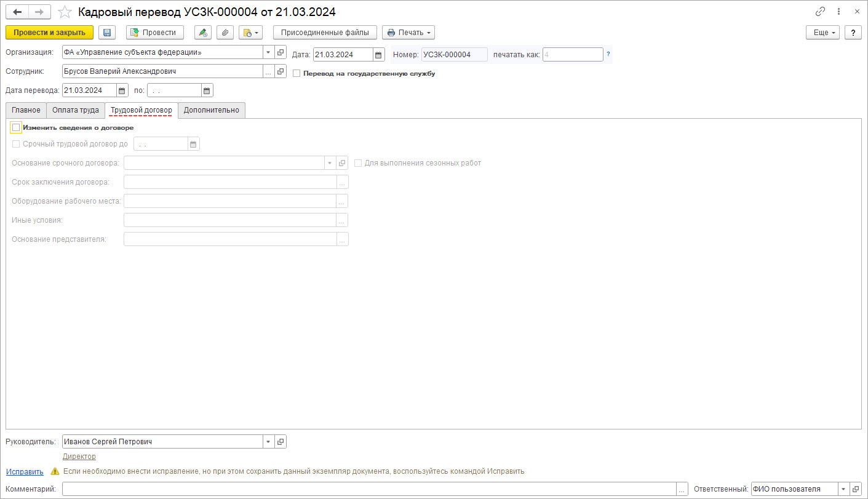The width and height of the screenshot is (868, 499).
Task: Focus the Комментарий input field
Action: click(x=370, y=489)
